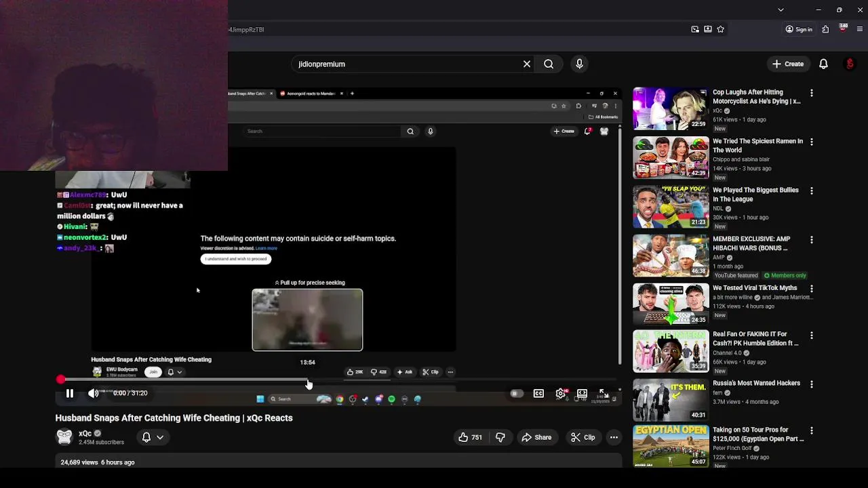Like the video showing 751 likes
Screen dimensions: 868x488
tap(470, 437)
